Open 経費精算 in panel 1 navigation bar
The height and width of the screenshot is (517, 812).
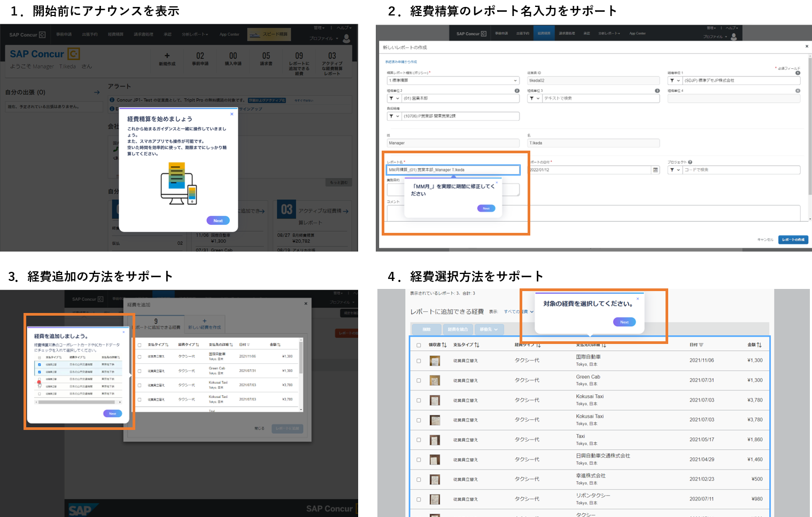point(115,35)
